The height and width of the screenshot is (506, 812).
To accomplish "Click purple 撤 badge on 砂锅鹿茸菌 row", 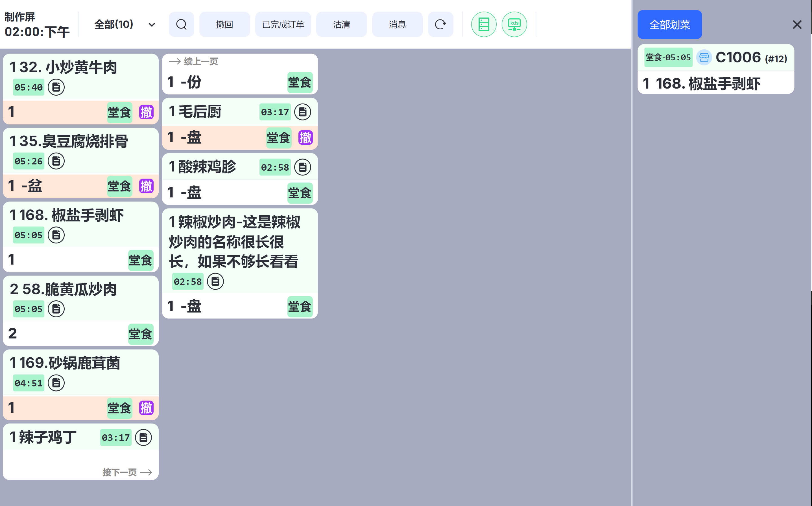I will pyautogui.click(x=146, y=408).
